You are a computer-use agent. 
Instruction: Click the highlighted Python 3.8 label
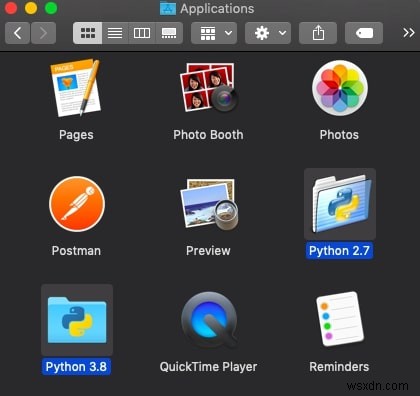pyautogui.click(x=76, y=367)
